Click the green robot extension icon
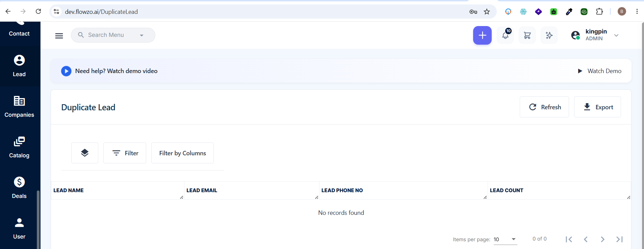The height and width of the screenshot is (249, 644). pyautogui.click(x=554, y=12)
